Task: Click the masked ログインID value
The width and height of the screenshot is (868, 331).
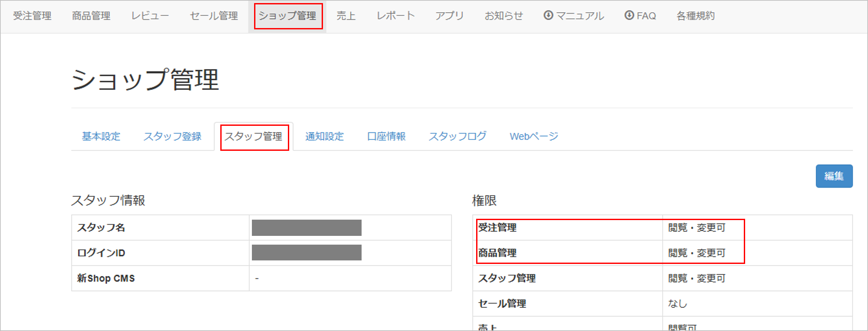Action: pyautogui.click(x=307, y=253)
